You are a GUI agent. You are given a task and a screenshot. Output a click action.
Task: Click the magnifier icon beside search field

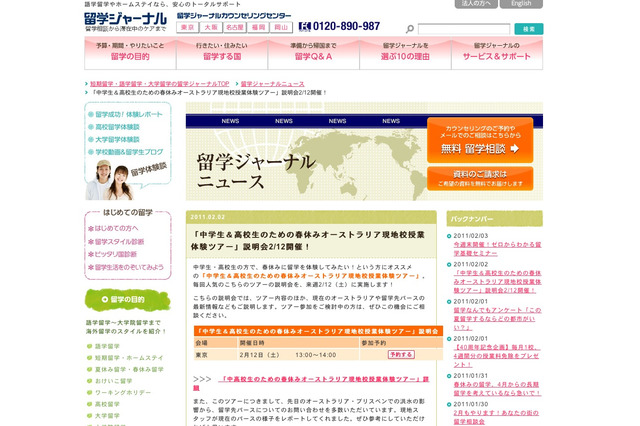click(x=410, y=29)
